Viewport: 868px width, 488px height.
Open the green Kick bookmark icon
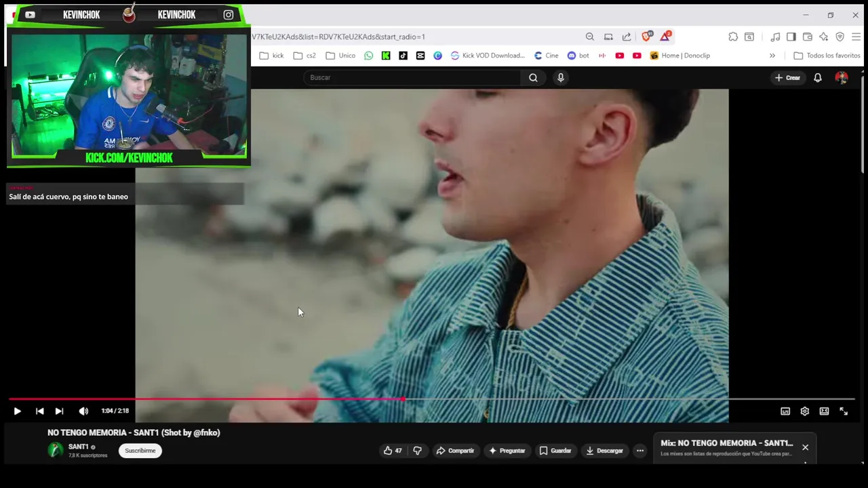click(386, 56)
